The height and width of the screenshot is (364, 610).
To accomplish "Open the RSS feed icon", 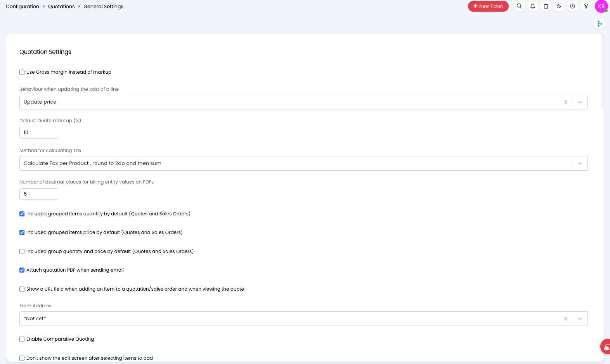I will click(x=559, y=6).
